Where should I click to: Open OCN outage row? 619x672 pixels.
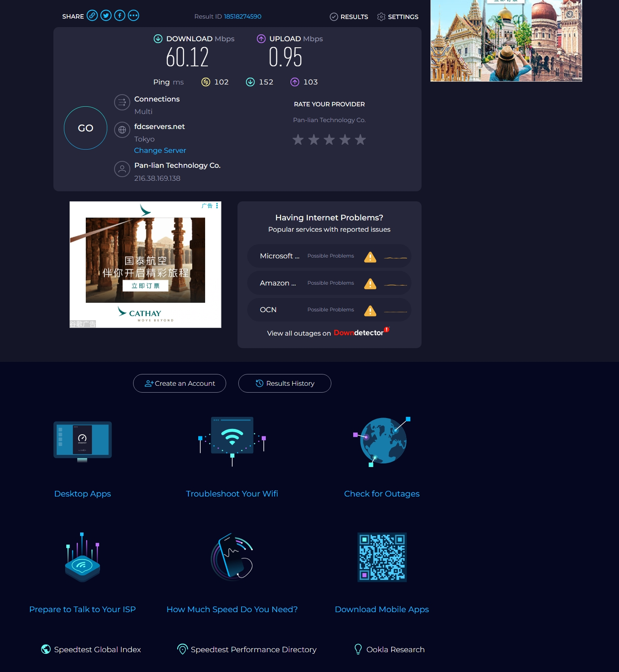[x=329, y=310]
